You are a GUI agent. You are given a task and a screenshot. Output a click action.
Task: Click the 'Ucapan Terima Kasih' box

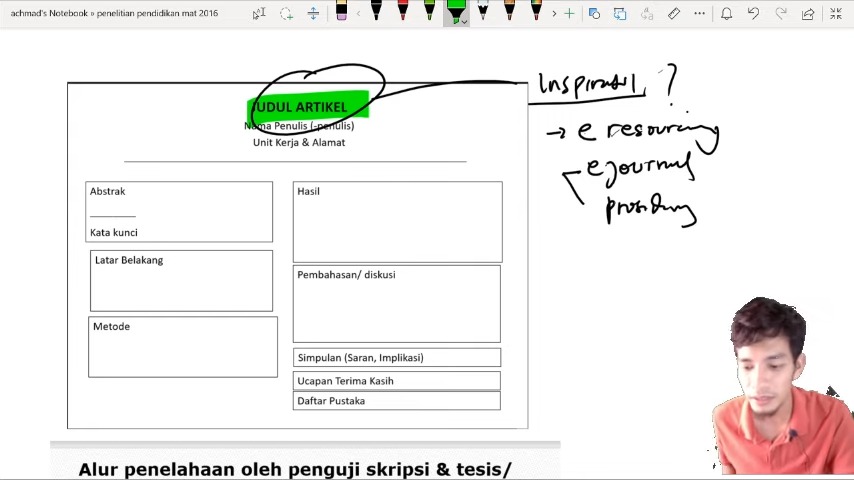(x=396, y=381)
